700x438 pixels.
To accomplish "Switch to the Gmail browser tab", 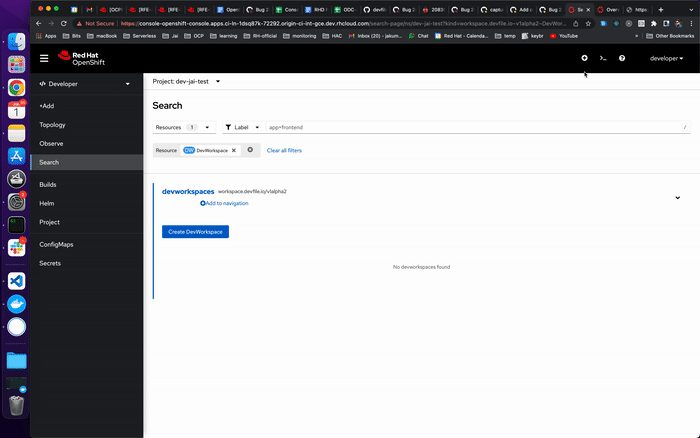I will pyautogui.click(x=89, y=9).
